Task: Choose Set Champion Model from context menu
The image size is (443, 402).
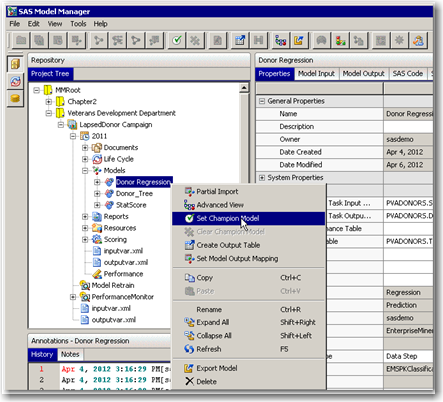Action: [248, 218]
